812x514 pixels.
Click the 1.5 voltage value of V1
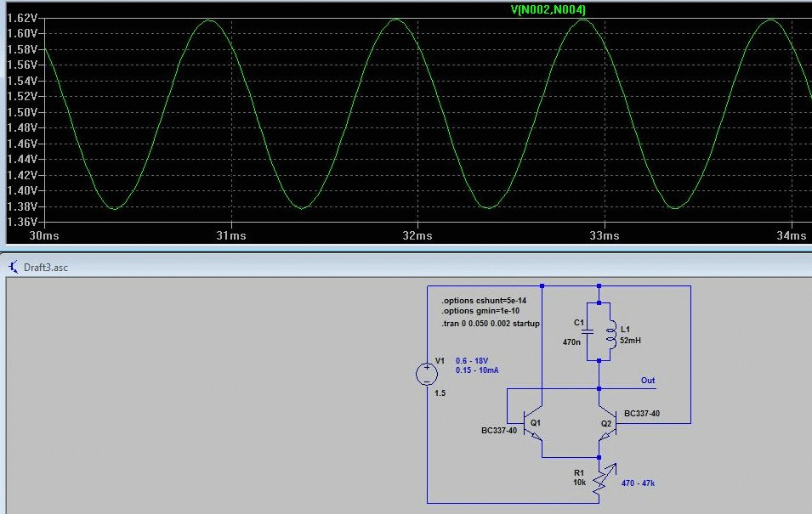440,393
